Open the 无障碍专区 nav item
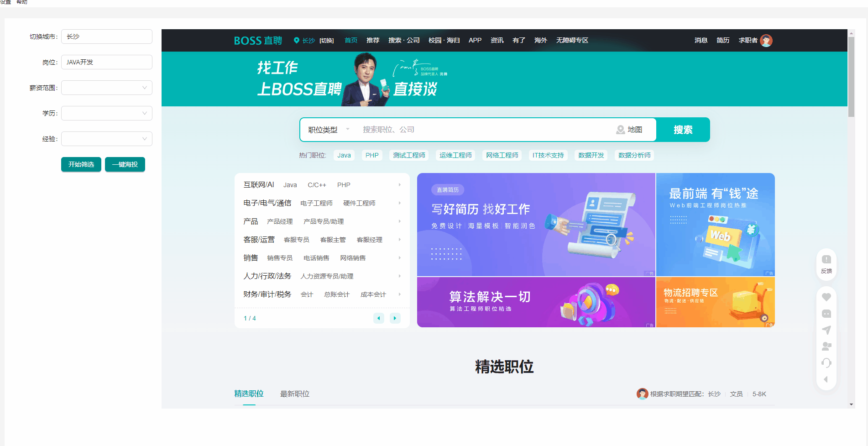The image size is (868, 446). pos(572,40)
